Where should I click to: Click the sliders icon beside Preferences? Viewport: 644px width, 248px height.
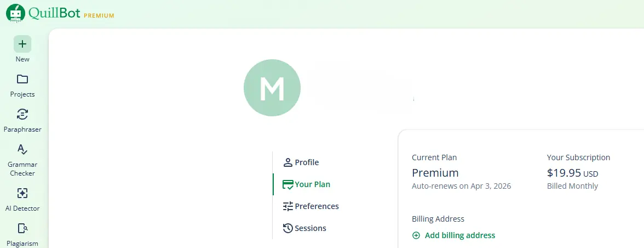point(288,206)
